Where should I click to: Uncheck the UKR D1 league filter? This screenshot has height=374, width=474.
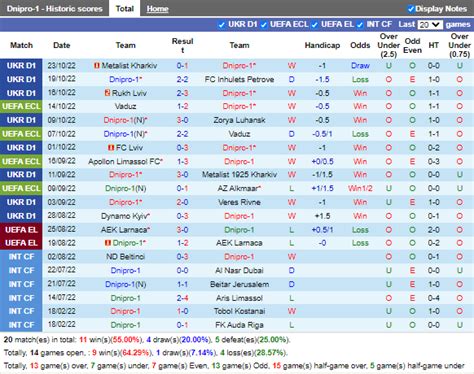point(221,25)
